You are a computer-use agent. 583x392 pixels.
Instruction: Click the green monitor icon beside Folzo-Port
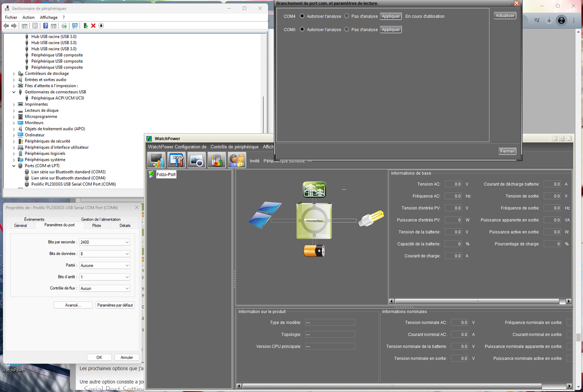[x=152, y=174]
